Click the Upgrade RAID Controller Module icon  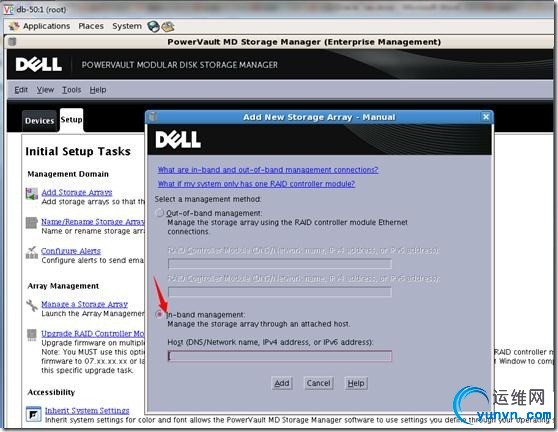pos(32,334)
